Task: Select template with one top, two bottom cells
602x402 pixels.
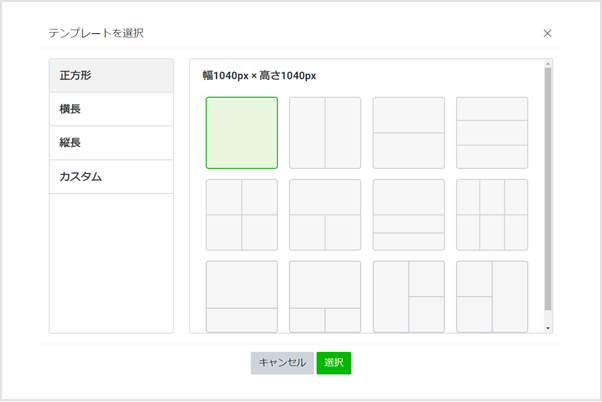Action: coord(325,215)
